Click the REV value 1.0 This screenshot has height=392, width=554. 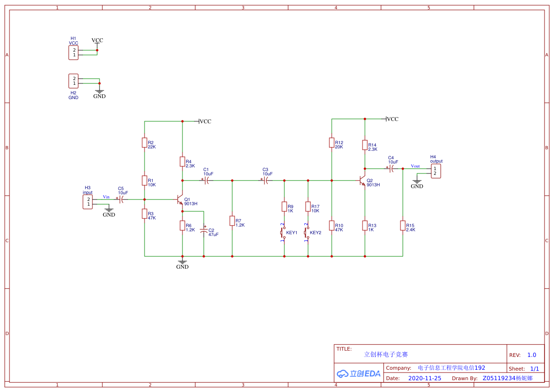click(x=531, y=355)
